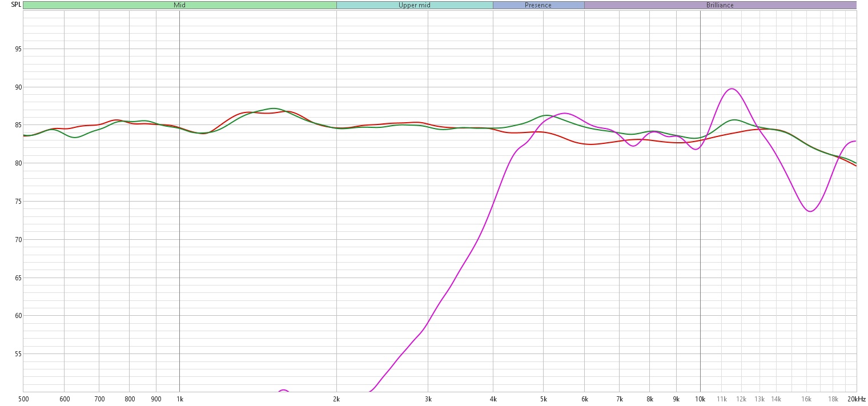The image size is (868, 406).
Task: Click the magenta curve's tallest peak near 12k
Action: (x=731, y=89)
